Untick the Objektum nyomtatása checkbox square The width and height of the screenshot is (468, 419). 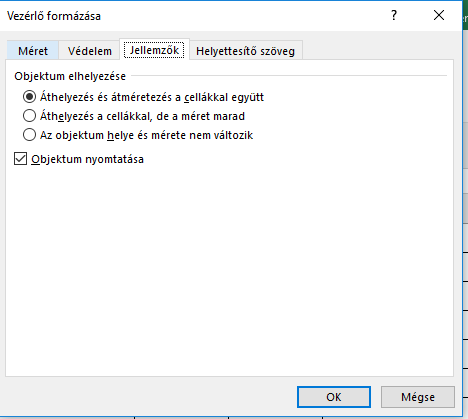coord(20,159)
